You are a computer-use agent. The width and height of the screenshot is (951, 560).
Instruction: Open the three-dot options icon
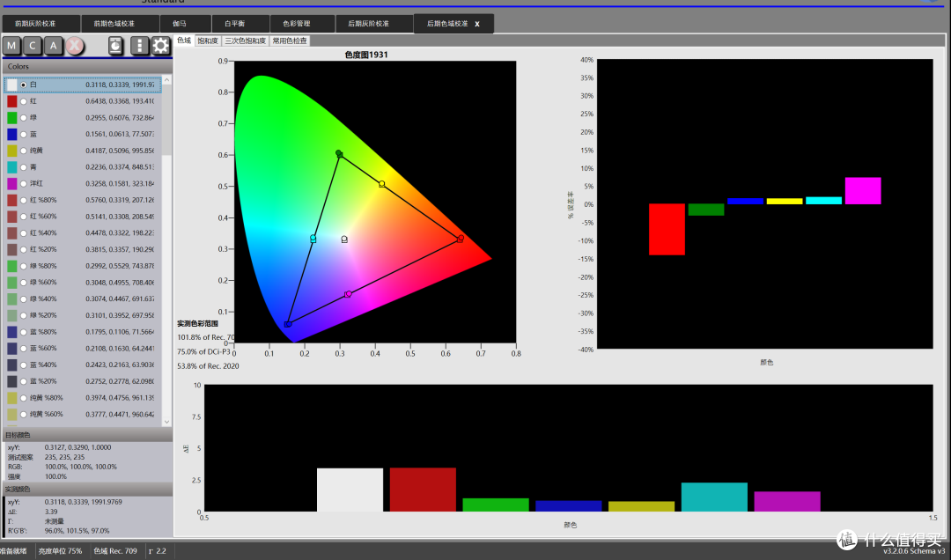(139, 46)
